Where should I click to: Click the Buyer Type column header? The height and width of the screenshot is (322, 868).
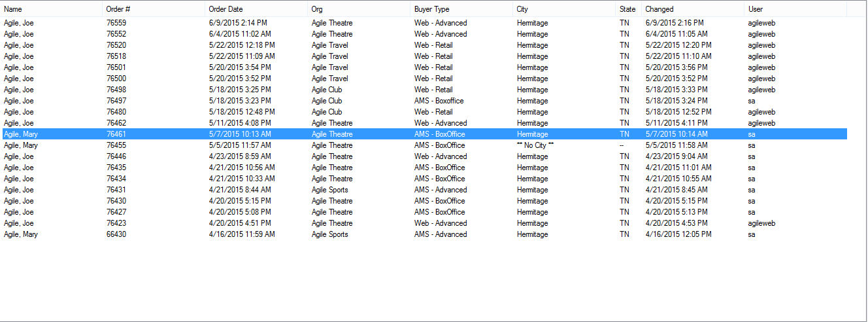pos(461,9)
